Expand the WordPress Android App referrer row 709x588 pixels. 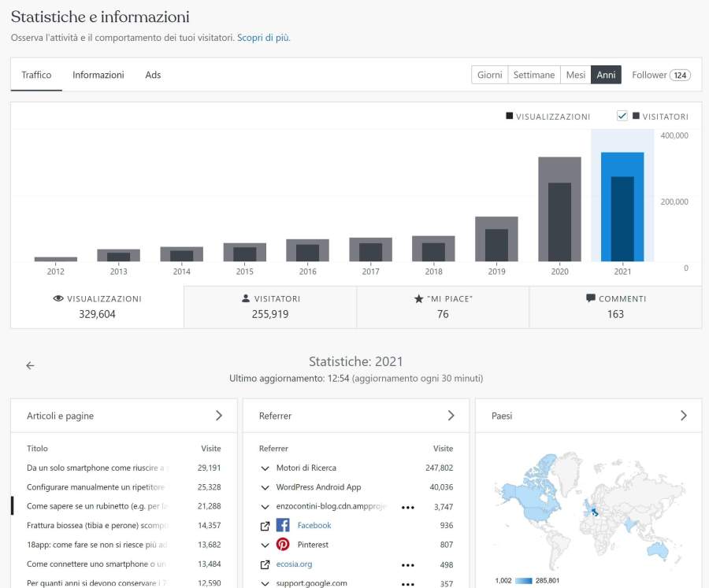tap(265, 487)
